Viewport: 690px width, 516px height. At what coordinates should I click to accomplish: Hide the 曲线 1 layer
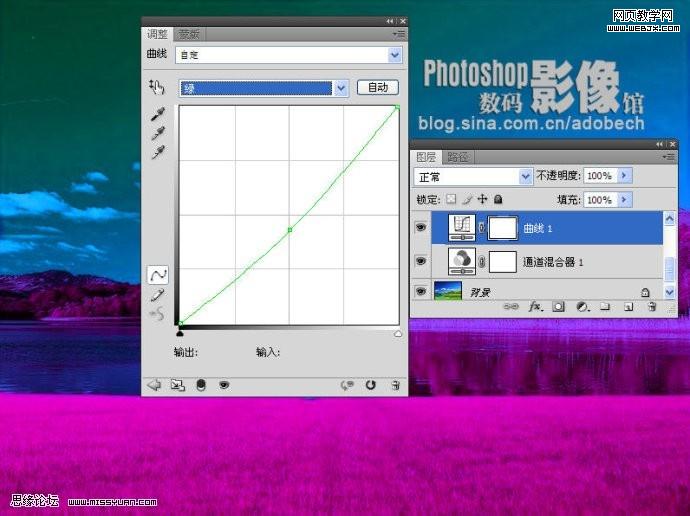tap(421, 227)
